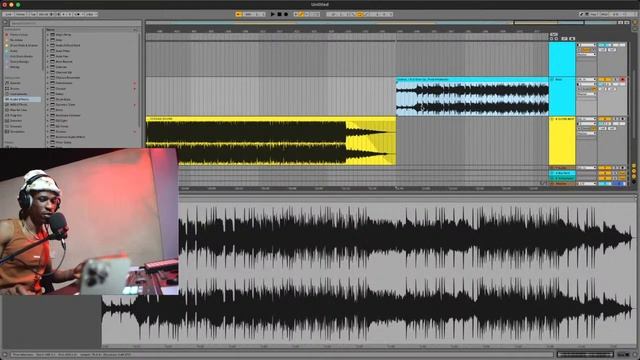640x360 pixels.
Task: Expand the Auto Filter device entry
Action: point(48,51)
